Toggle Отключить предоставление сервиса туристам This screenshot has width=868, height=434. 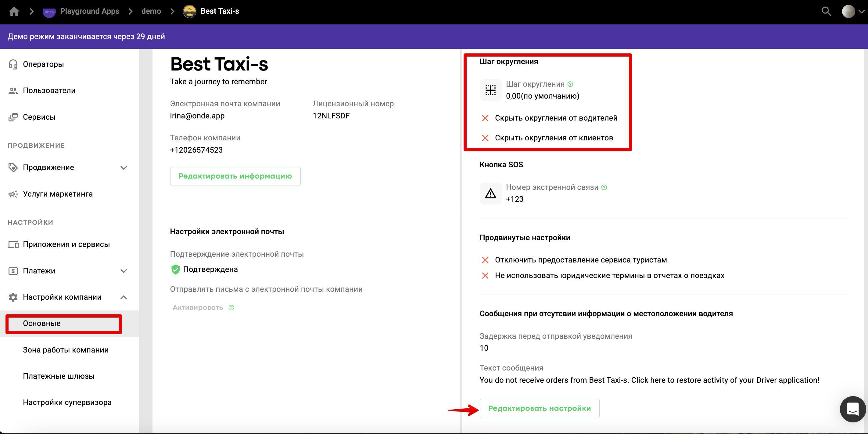(485, 260)
